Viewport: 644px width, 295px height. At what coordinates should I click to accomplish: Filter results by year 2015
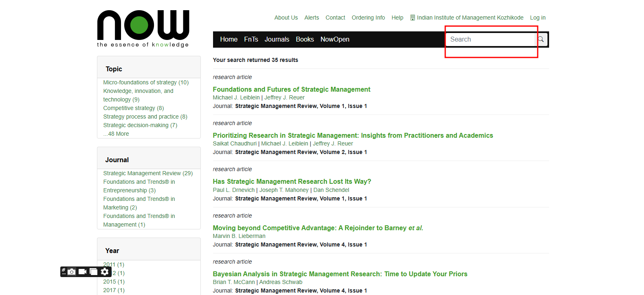click(x=114, y=282)
